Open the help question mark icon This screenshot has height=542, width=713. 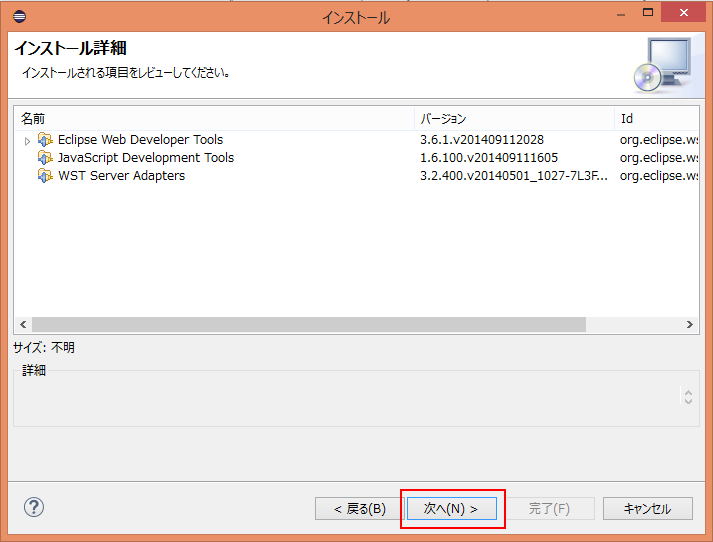[x=34, y=507]
